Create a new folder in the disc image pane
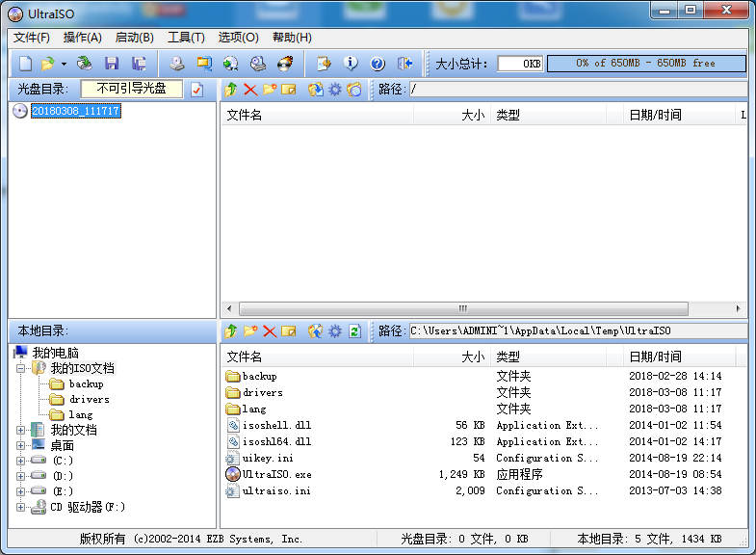 [x=270, y=90]
